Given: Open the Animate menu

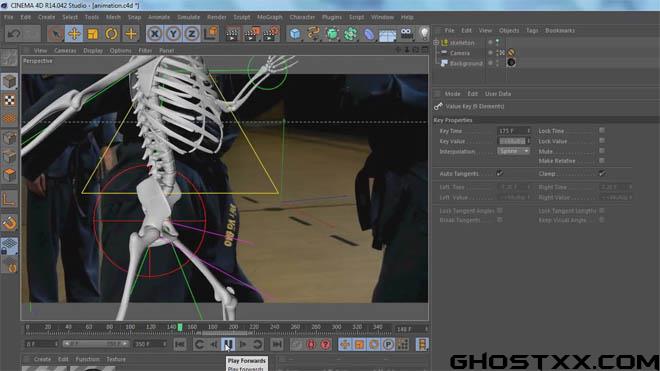Looking at the screenshot, I should [159, 17].
